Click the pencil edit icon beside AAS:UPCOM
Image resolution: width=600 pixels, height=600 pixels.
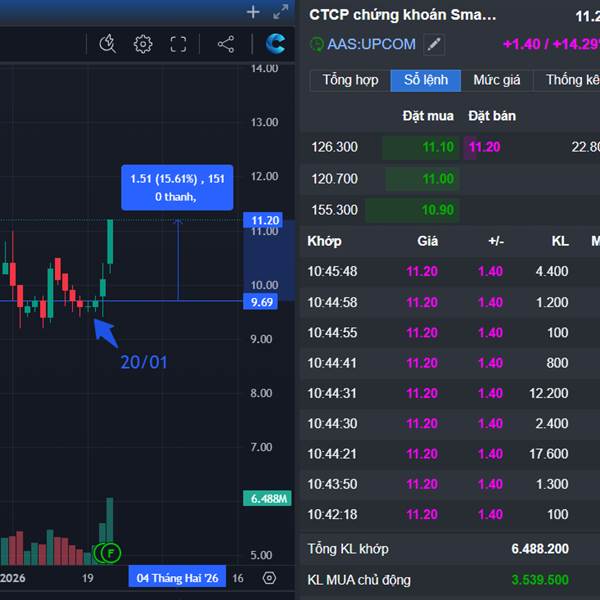(x=433, y=44)
